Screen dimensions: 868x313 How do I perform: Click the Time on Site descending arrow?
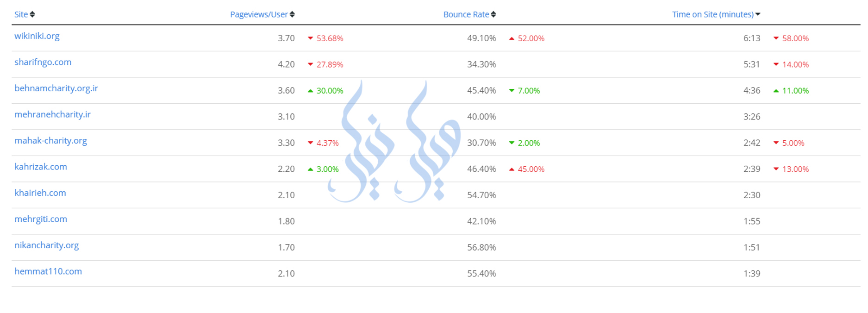pos(758,14)
